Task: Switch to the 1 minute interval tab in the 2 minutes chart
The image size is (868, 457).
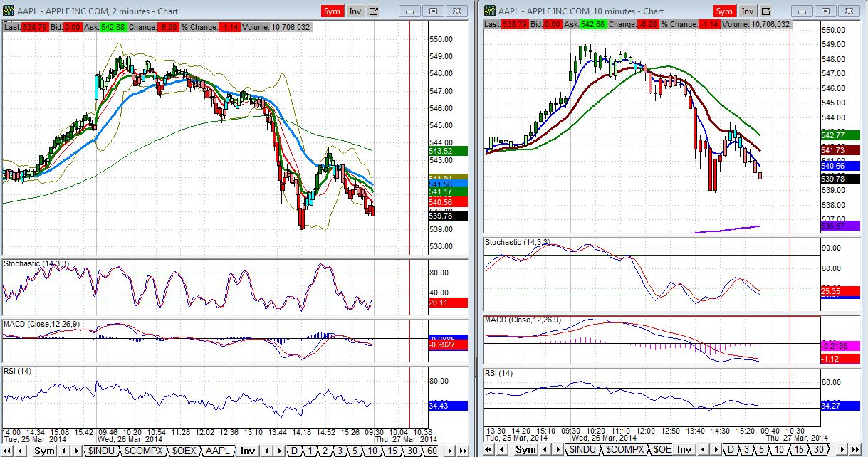Action: pos(310,451)
